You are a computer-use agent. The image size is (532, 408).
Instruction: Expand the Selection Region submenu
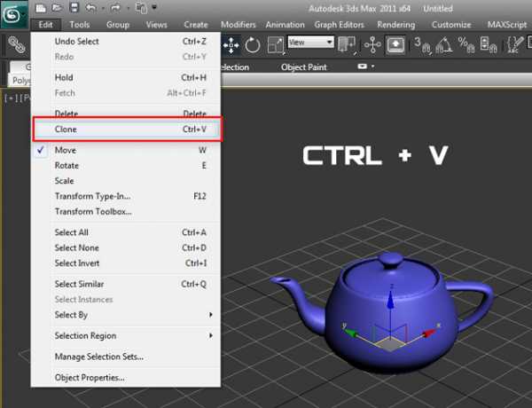(126, 336)
